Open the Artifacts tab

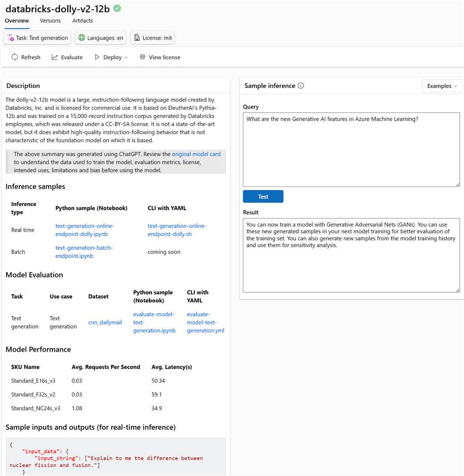pos(82,21)
